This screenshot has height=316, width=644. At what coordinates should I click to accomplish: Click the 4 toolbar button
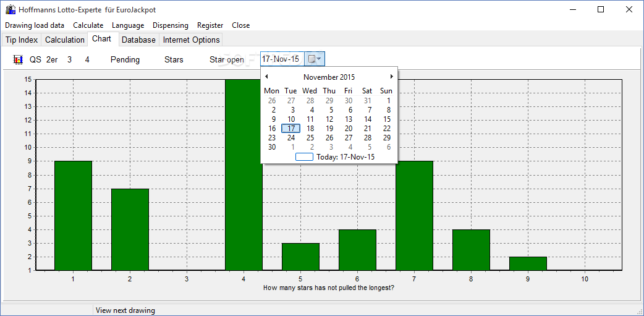coord(87,59)
